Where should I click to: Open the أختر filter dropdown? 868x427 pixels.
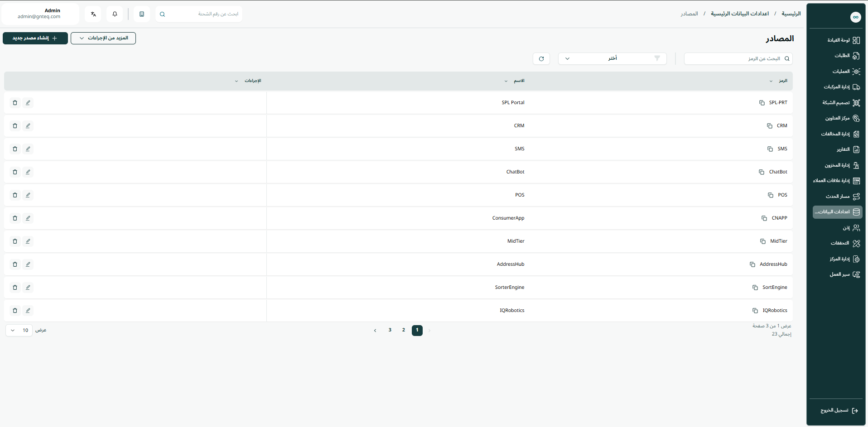(612, 58)
